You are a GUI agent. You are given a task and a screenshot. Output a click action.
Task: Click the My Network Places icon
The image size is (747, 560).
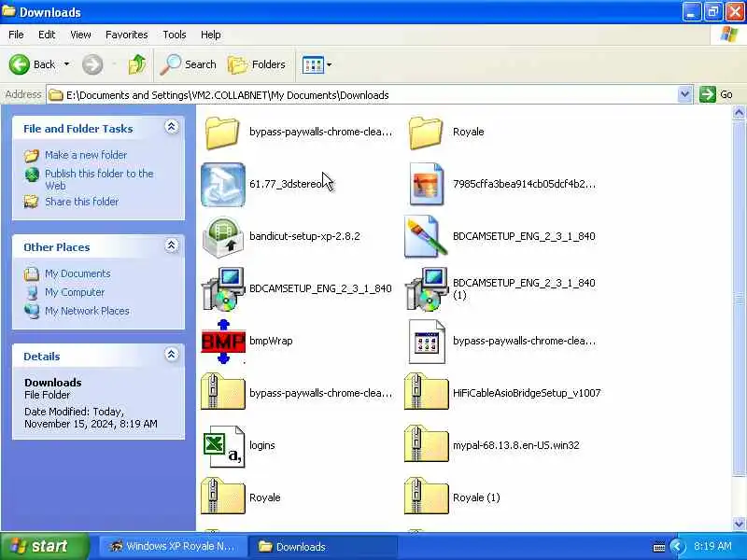click(32, 311)
